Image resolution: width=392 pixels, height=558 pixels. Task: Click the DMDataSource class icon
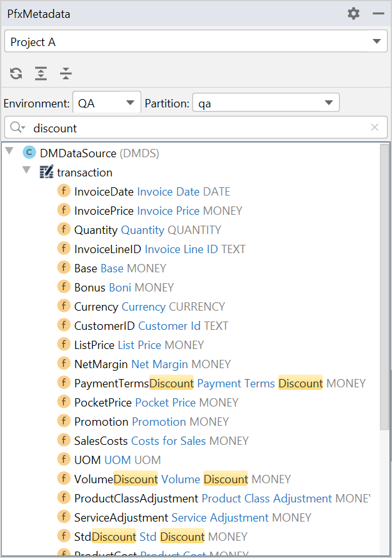coord(29,153)
